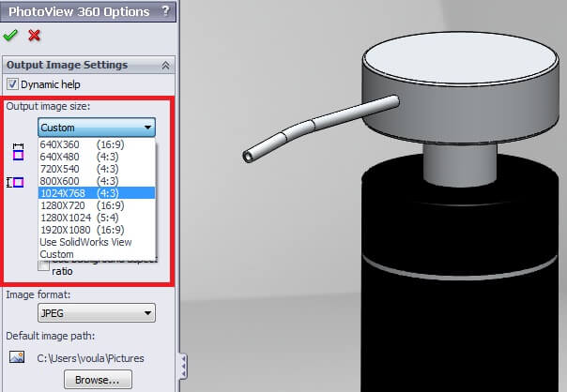Pick the Use SolidWorks View option
This screenshot has height=392, width=567.
click(x=84, y=242)
